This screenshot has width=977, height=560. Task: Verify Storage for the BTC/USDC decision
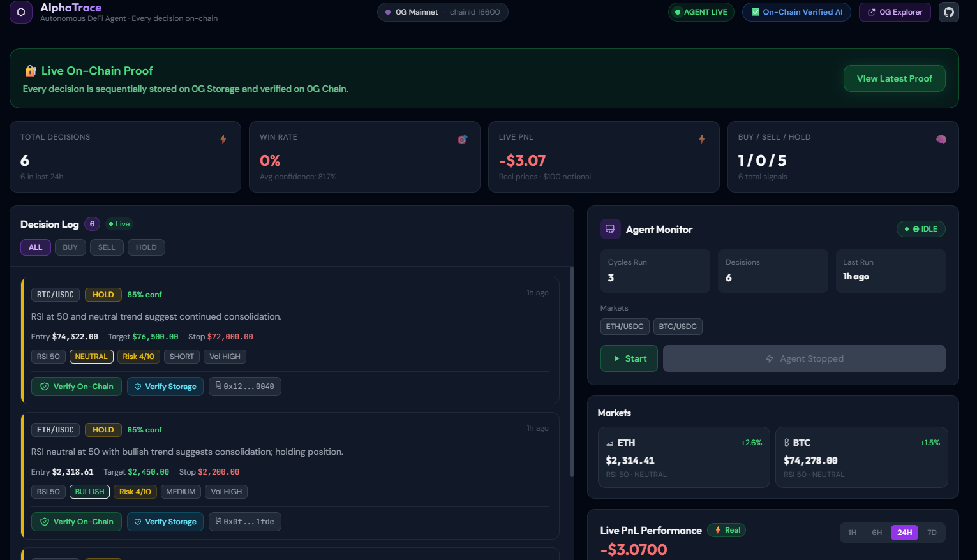pyautogui.click(x=165, y=387)
